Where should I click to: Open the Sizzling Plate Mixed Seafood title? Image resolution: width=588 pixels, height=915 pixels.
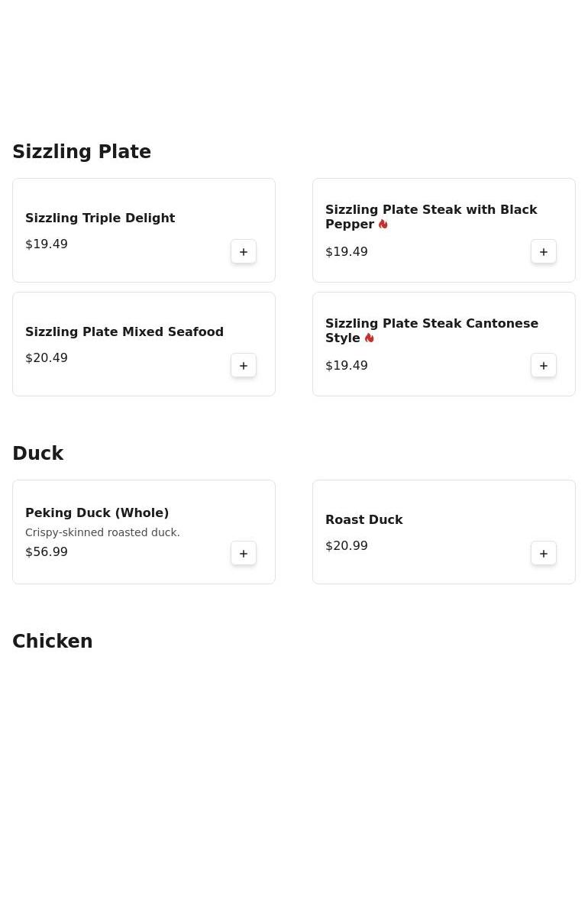[x=124, y=332]
